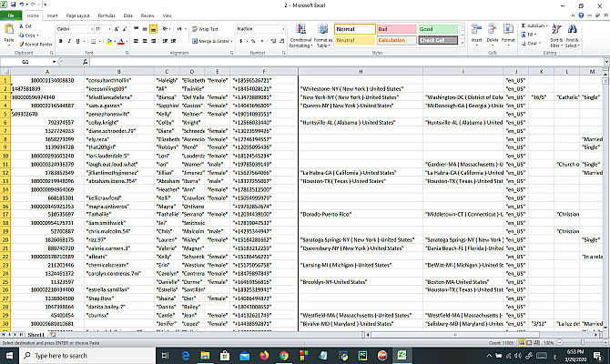Apply the yellow fill color bucket
The image size is (610, 364).
[109, 41]
